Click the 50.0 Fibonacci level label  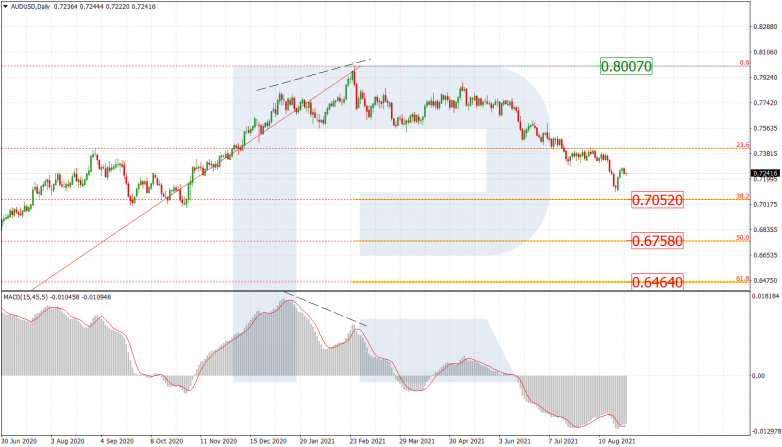point(743,238)
